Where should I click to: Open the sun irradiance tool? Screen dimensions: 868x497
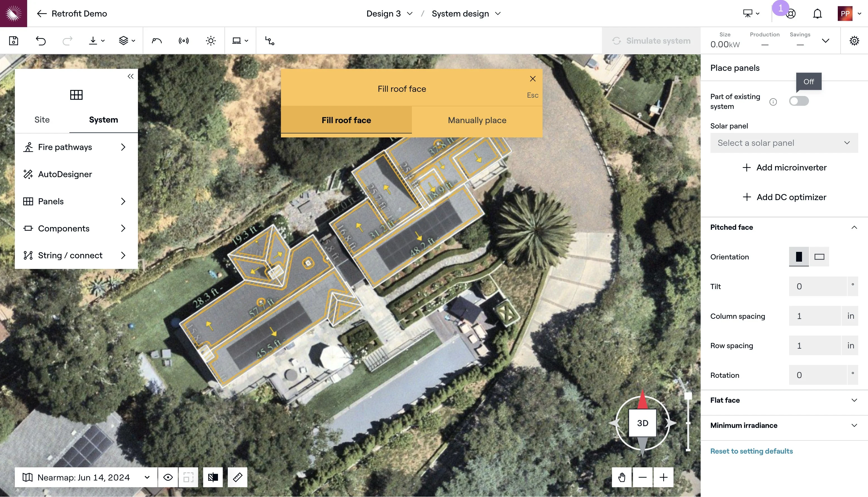(x=211, y=41)
